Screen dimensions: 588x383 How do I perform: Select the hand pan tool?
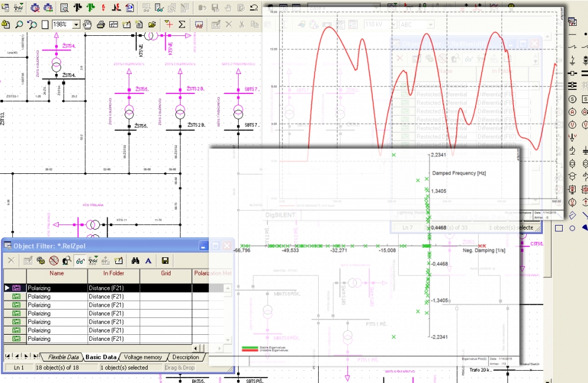[88, 25]
